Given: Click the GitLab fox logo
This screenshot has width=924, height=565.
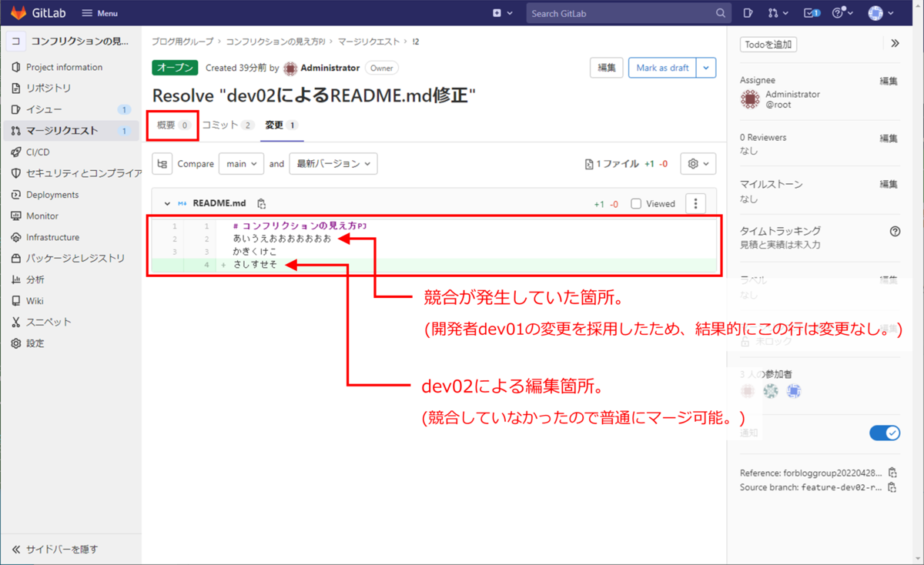Looking at the screenshot, I should tap(18, 13).
